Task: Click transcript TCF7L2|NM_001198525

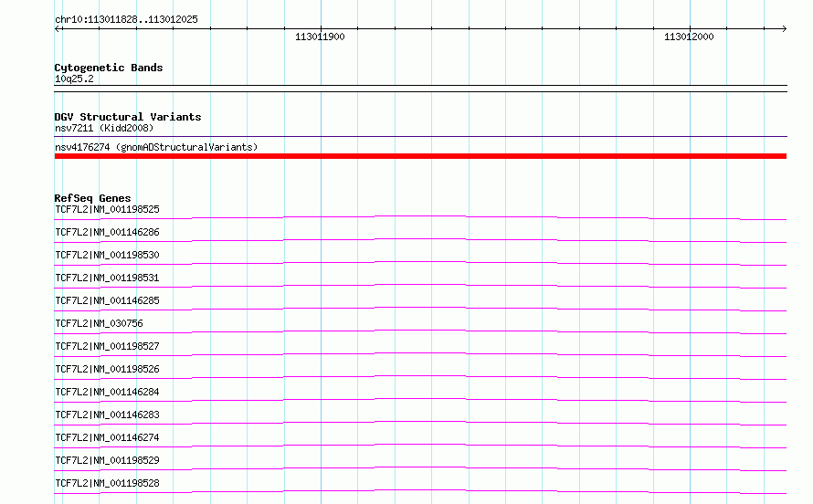Action: click(x=107, y=209)
